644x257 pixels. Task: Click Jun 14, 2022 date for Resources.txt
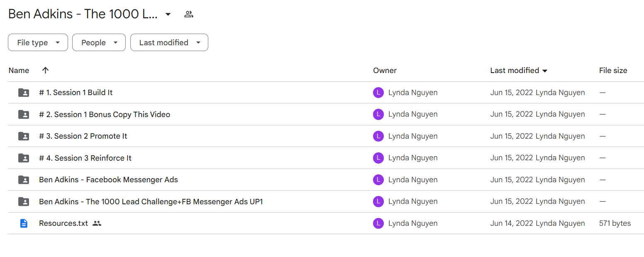pos(512,223)
